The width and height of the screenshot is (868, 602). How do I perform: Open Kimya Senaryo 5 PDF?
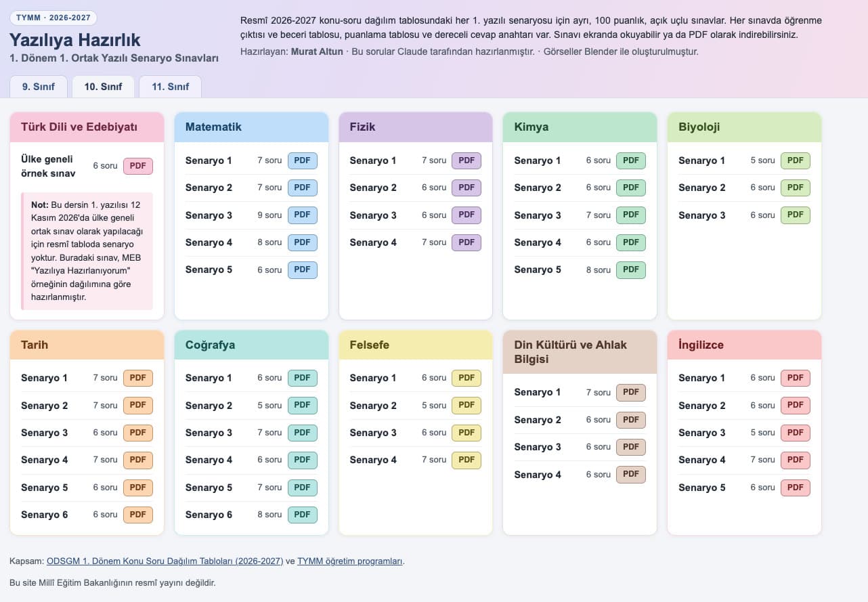tap(631, 270)
